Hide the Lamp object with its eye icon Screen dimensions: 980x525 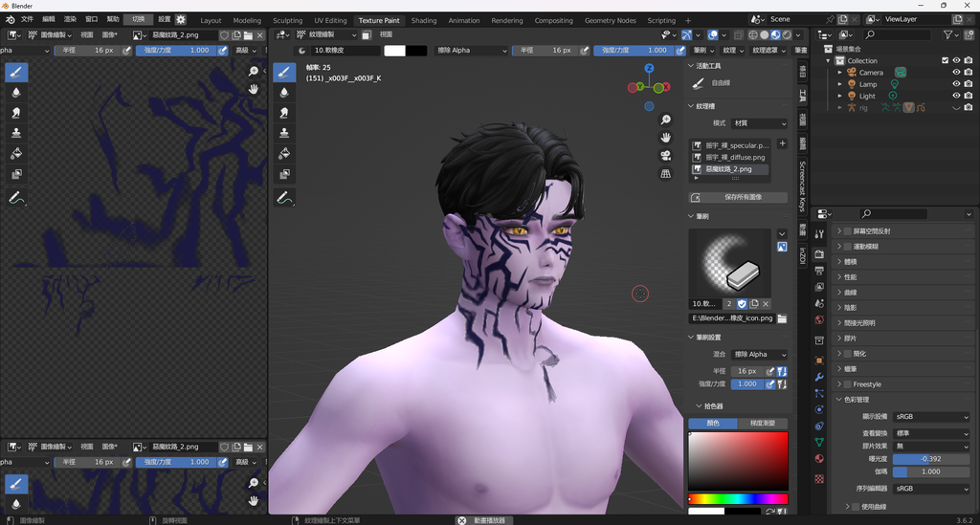pyautogui.click(x=956, y=84)
